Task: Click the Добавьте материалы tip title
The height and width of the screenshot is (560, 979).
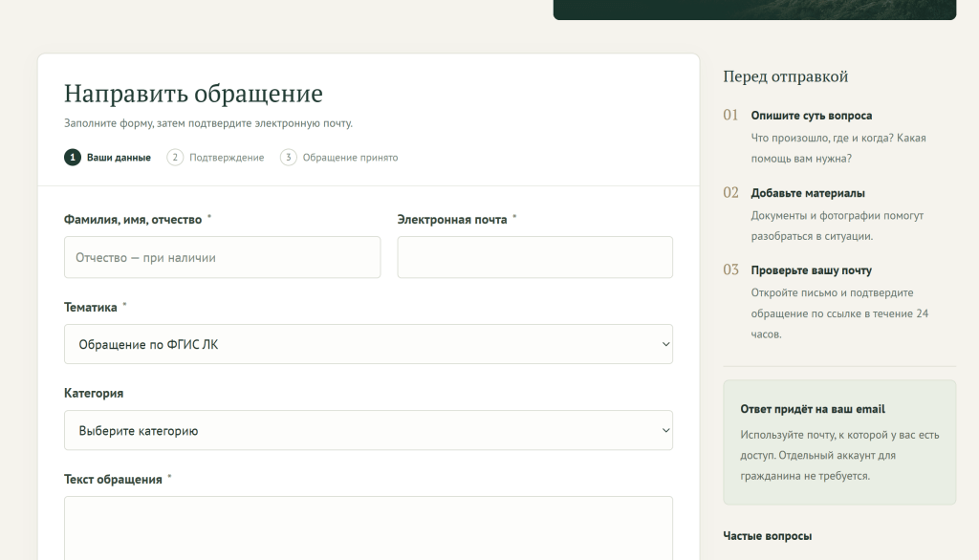Action: click(x=808, y=193)
